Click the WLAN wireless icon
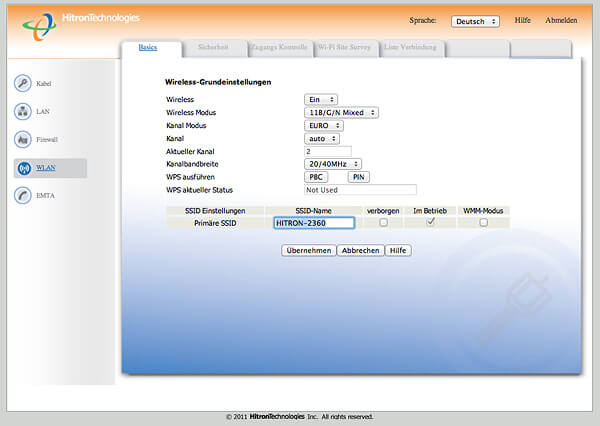Image resolution: width=600 pixels, height=426 pixels. (x=23, y=168)
